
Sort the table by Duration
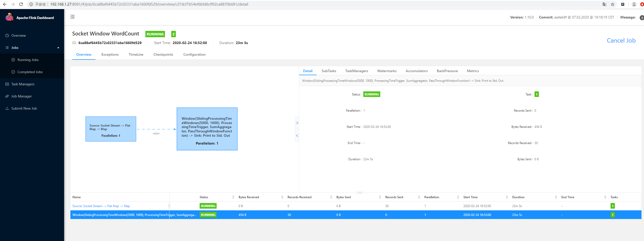[556, 197]
